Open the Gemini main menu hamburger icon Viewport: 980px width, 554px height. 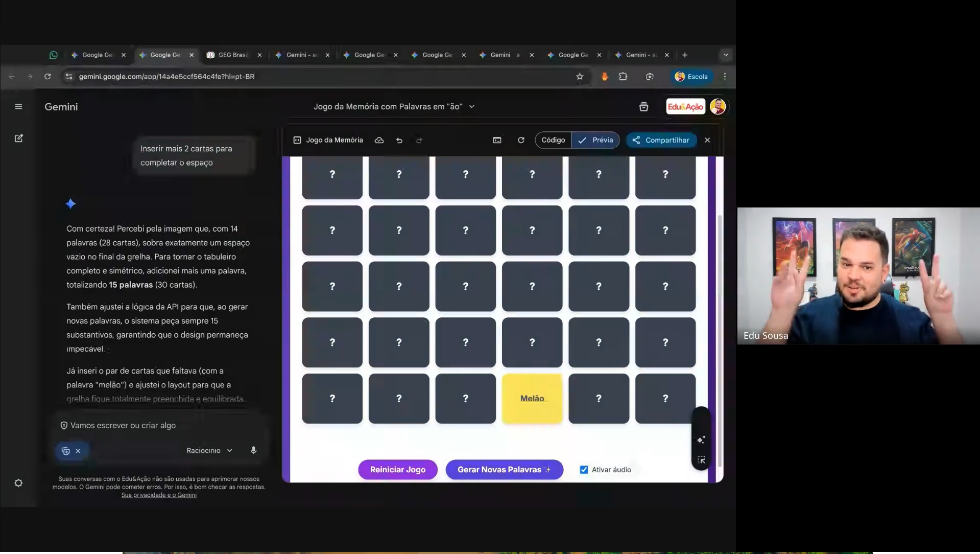(18, 107)
